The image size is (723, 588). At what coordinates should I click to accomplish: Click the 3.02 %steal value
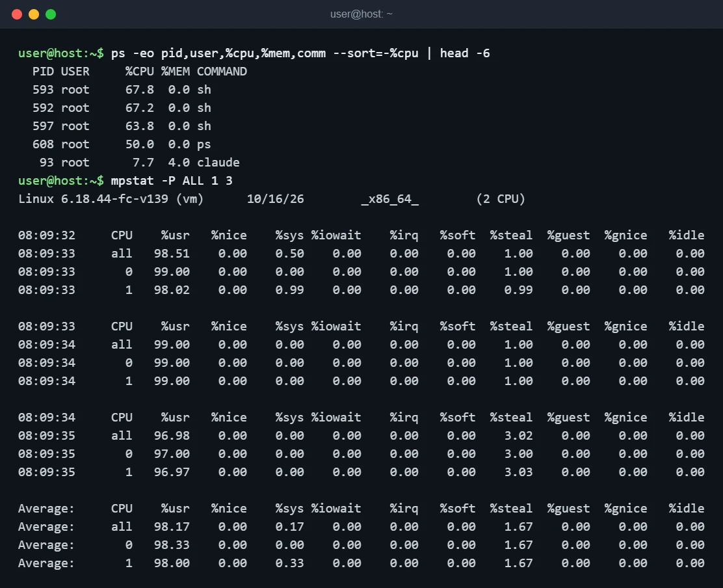[518, 436]
